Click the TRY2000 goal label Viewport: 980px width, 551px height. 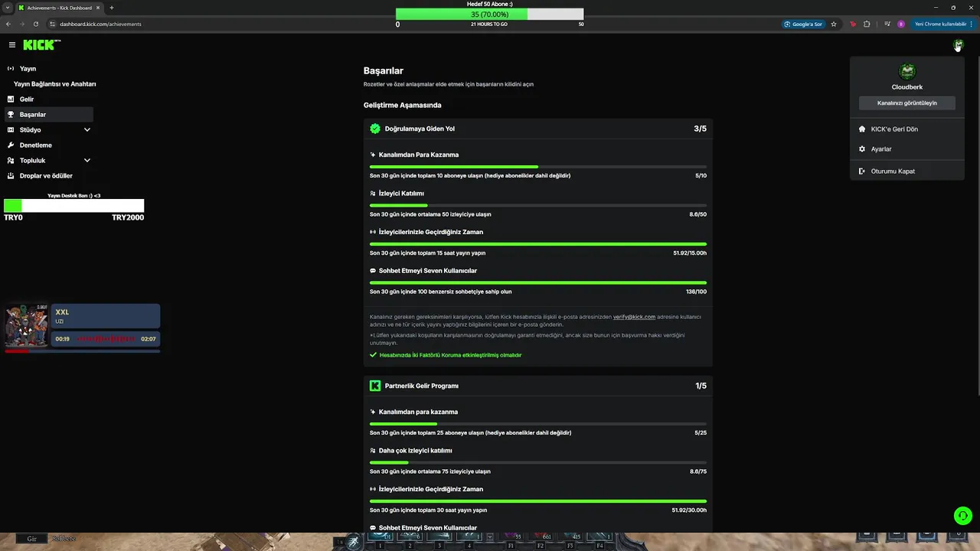pos(128,217)
